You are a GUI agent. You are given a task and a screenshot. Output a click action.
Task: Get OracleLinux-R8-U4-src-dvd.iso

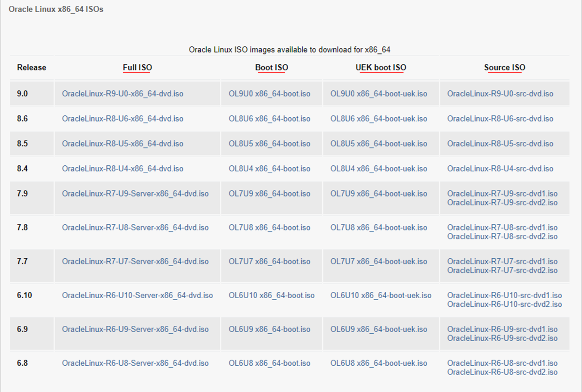pos(500,169)
